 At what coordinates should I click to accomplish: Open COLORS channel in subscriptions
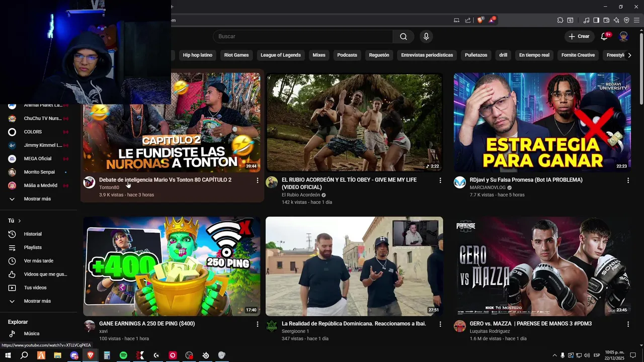38,132
